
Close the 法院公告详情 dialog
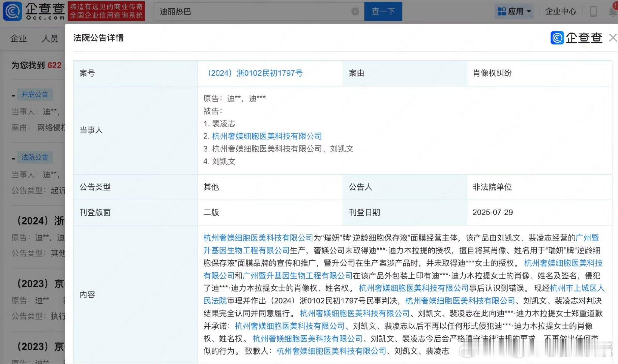(x=613, y=38)
